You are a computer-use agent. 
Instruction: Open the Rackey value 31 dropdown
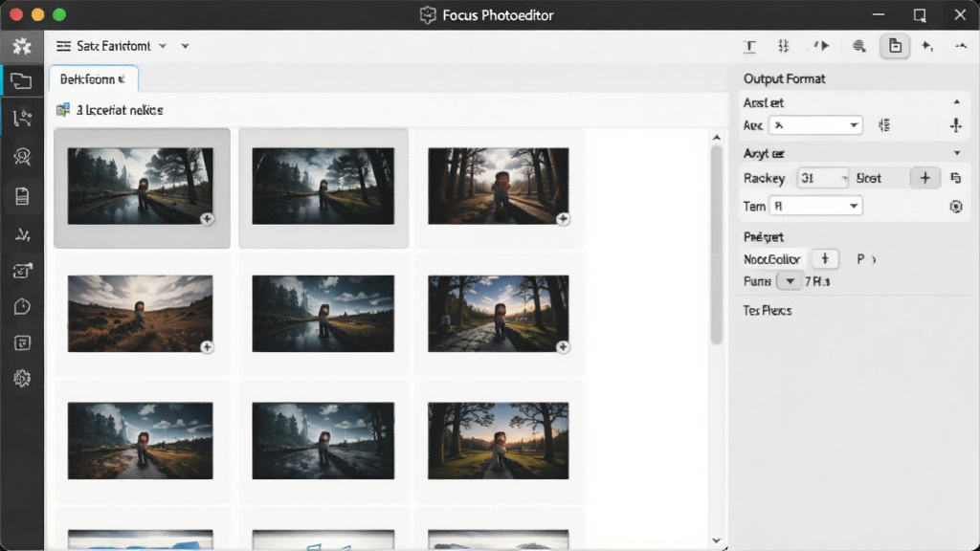[x=822, y=178]
